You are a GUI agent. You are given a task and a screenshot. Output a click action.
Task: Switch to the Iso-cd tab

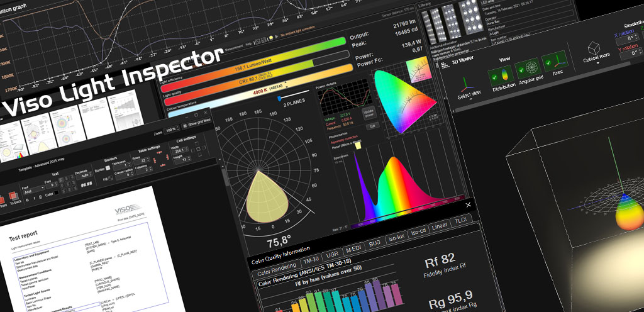[418, 232]
